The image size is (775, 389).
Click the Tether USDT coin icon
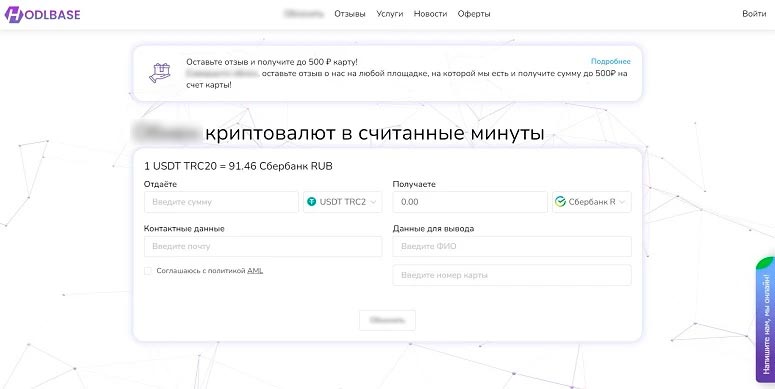tap(311, 202)
